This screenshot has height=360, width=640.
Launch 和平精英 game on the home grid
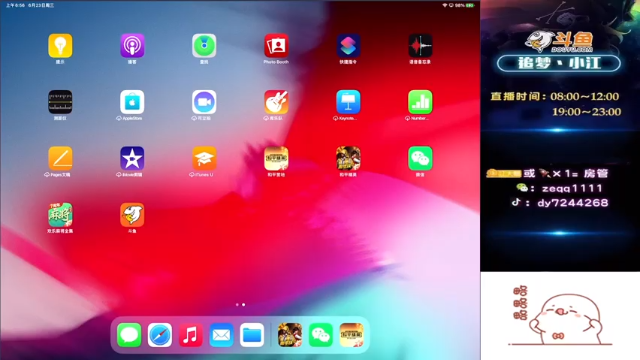coord(348,158)
